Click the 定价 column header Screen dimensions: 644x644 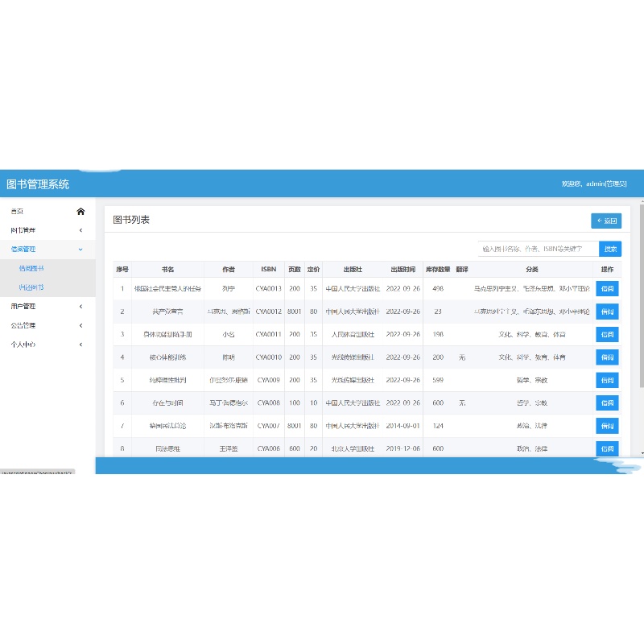313,270
